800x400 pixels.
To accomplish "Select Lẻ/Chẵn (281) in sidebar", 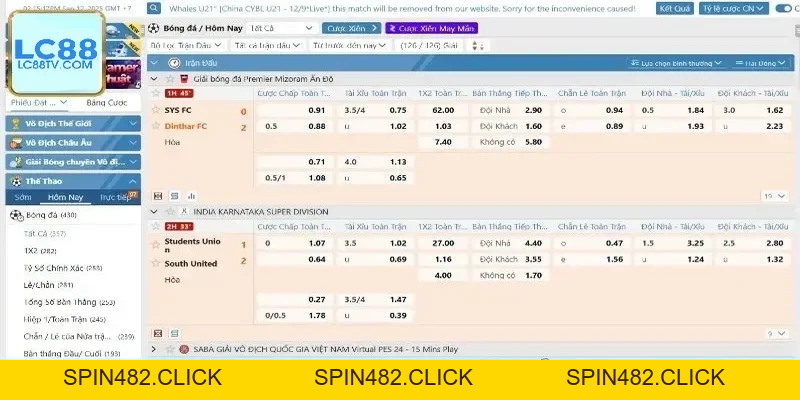I will pyautogui.click(x=48, y=285).
